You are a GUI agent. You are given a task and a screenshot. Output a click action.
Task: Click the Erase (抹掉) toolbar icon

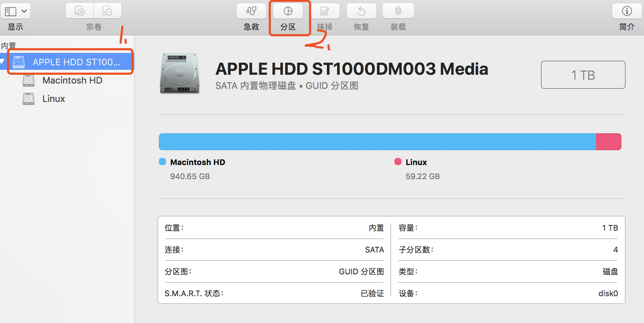325,11
